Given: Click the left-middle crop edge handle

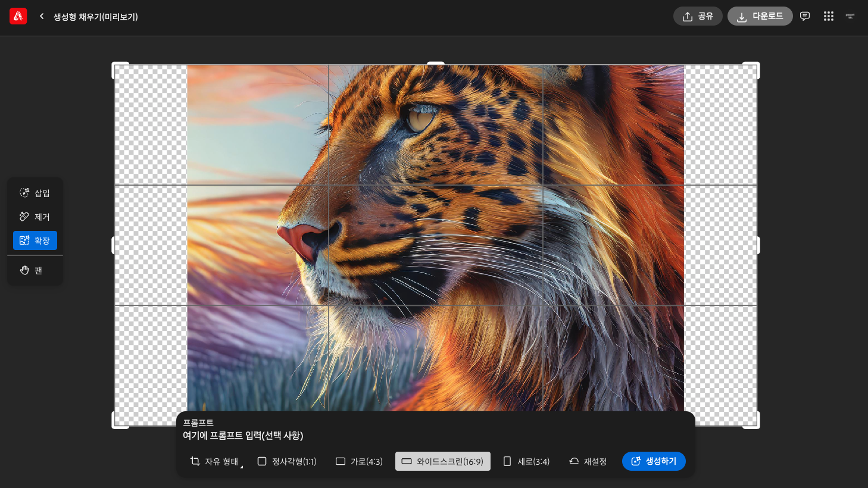Looking at the screenshot, I should click(114, 245).
